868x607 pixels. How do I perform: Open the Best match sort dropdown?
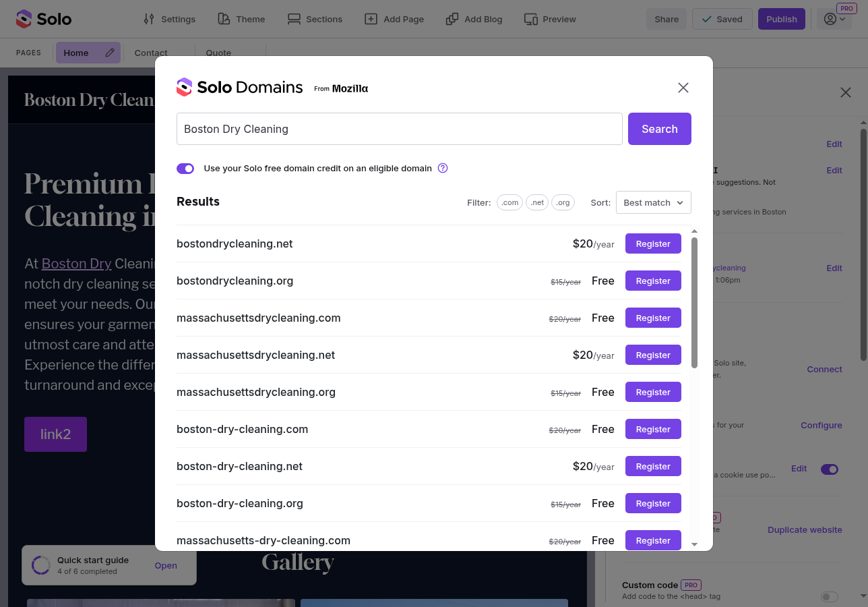pos(654,202)
